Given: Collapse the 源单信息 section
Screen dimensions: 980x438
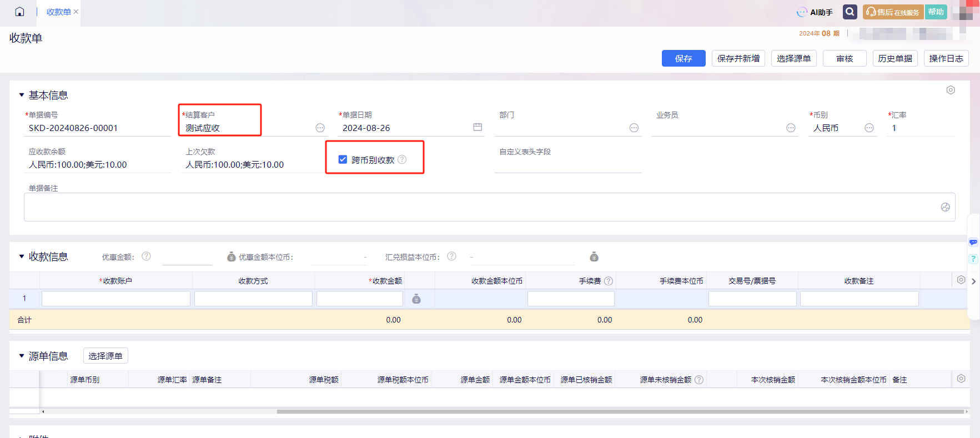Looking at the screenshot, I should tap(22, 356).
